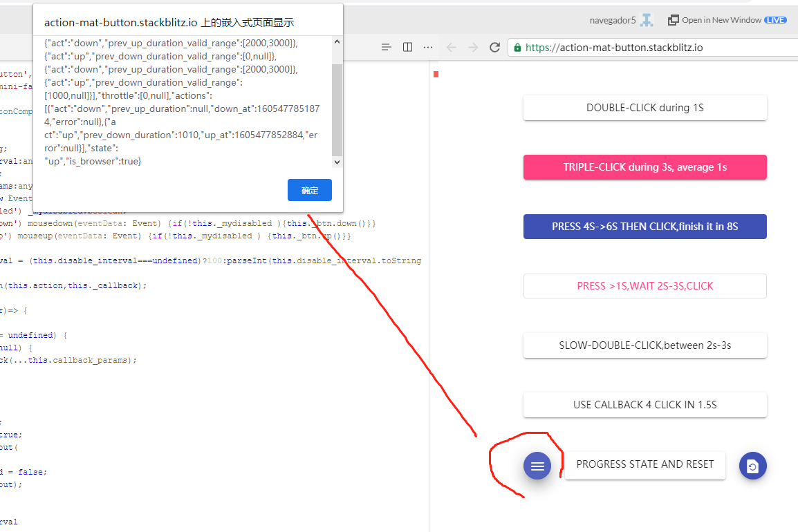
Task: Click the connect icon beside navegador5
Action: (647, 19)
